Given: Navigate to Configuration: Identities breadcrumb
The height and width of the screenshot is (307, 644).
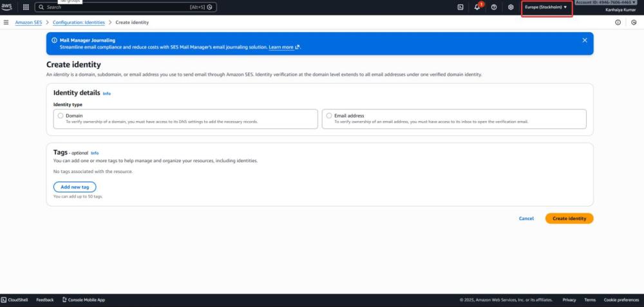Looking at the screenshot, I should [79, 23].
